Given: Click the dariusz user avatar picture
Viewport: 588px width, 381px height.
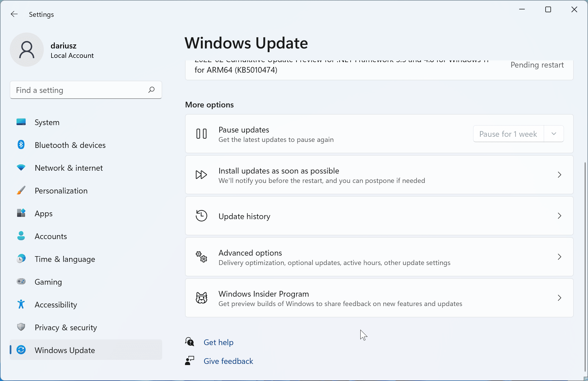Looking at the screenshot, I should (x=27, y=50).
